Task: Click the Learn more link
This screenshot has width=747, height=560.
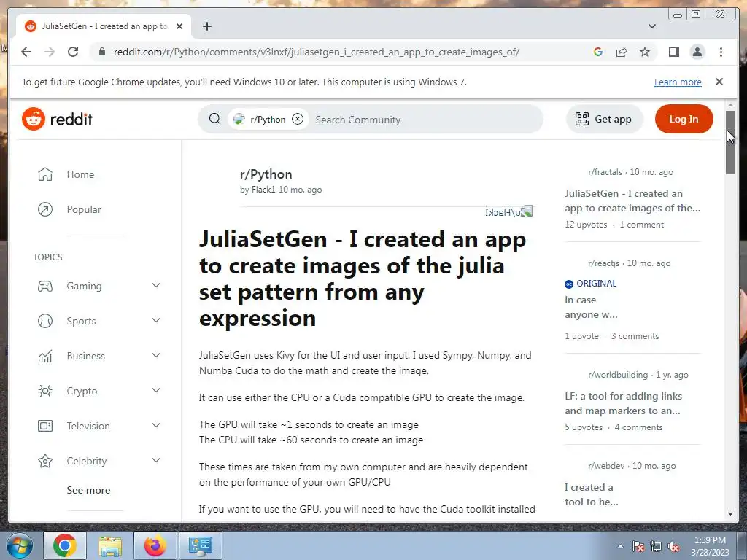Action: click(x=678, y=82)
